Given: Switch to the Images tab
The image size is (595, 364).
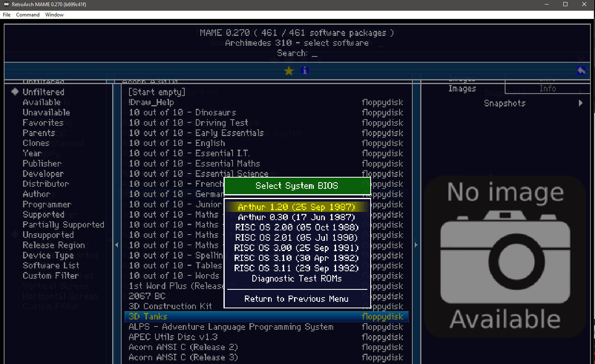Looking at the screenshot, I should [462, 89].
